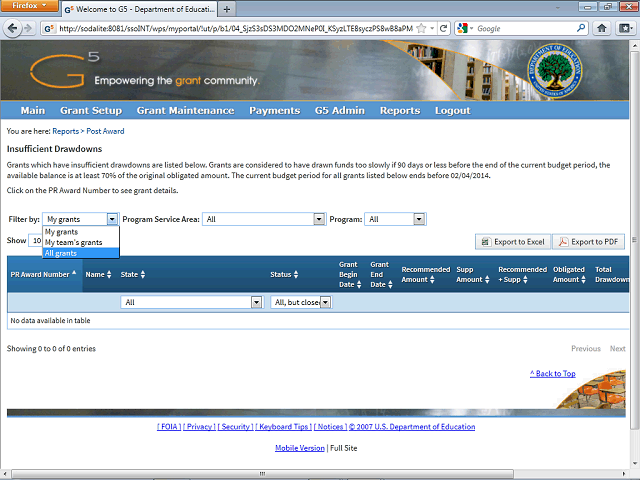
Task: Expand the Filter by dropdown arrow
Action: point(112,219)
